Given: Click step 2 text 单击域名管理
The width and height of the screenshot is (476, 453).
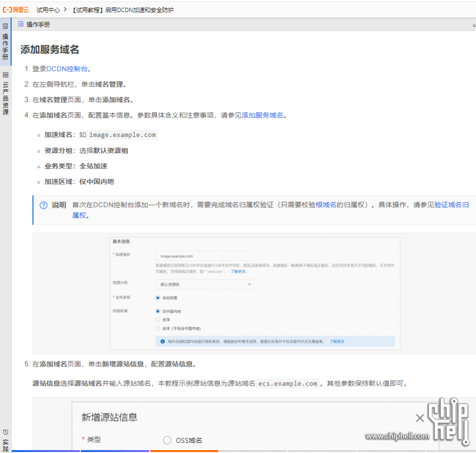Looking at the screenshot, I should pyautogui.click(x=103, y=84).
